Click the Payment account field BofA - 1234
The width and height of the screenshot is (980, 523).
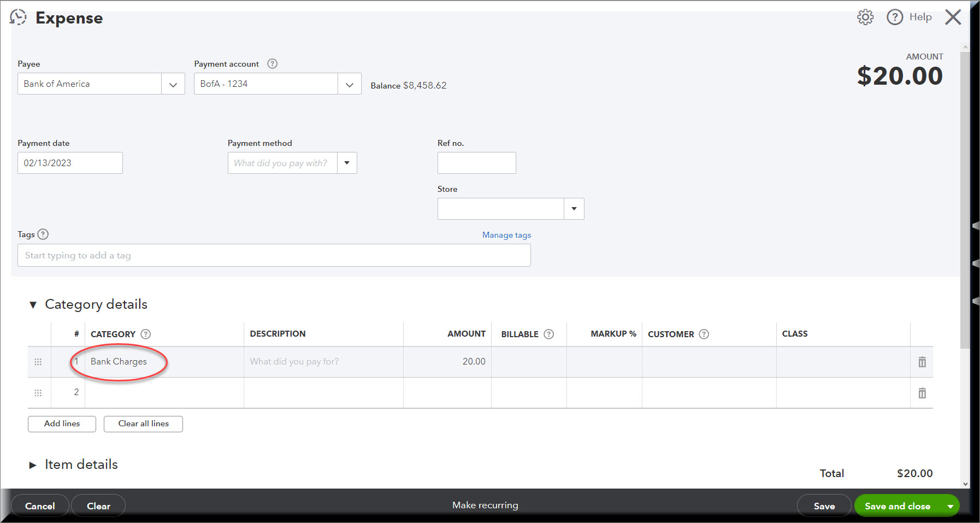(266, 84)
